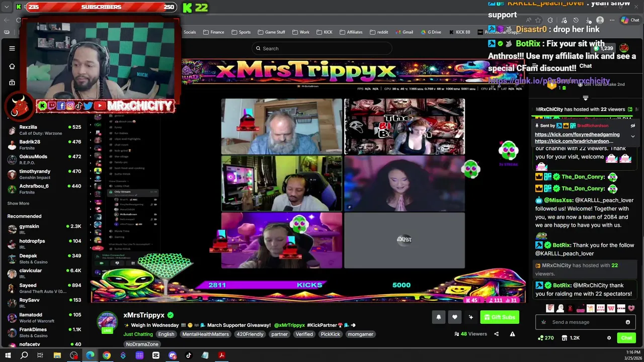Open the KICK BB bookmark

[x=459, y=32]
